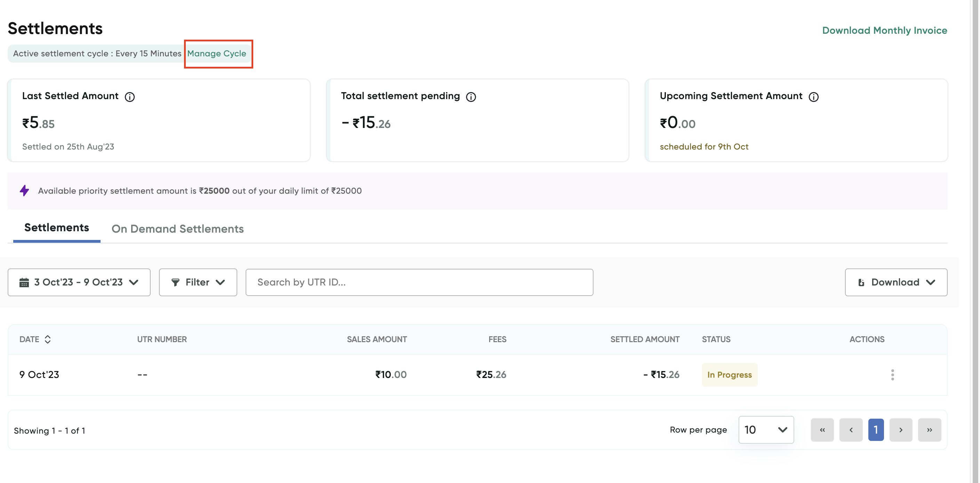The image size is (980, 483).
Task: Click info icon beside Total settlement pending
Action: (471, 97)
